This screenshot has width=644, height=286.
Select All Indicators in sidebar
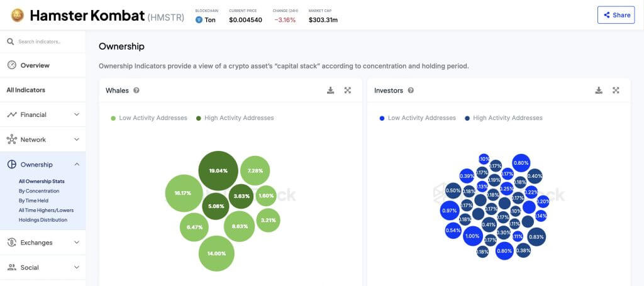click(26, 90)
